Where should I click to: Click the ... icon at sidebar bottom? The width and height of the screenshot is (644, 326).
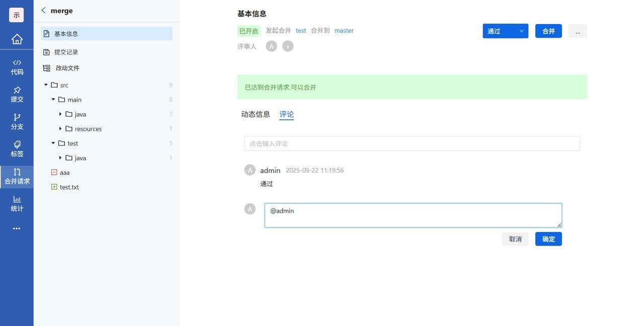point(17,228)
